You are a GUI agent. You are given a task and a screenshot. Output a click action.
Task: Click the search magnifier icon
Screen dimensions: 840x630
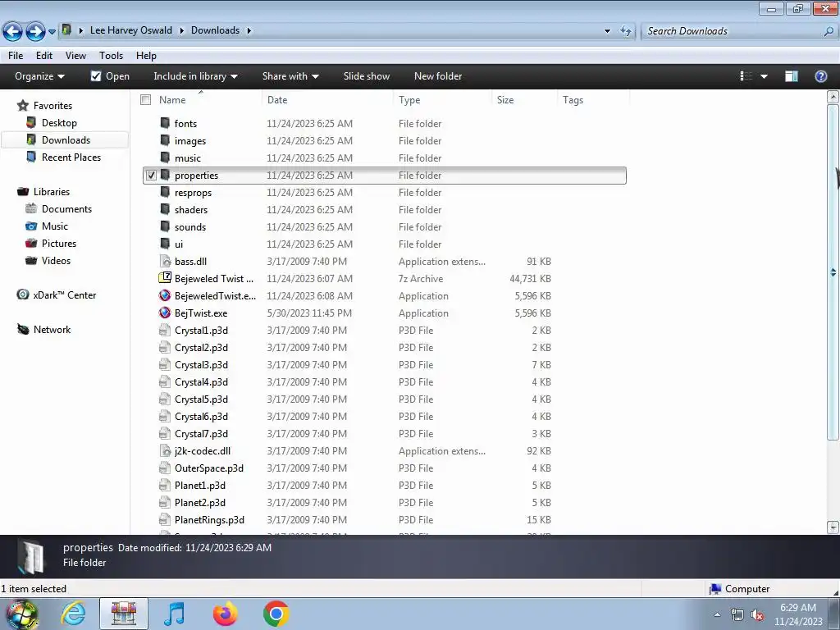[x=829, y=31]
